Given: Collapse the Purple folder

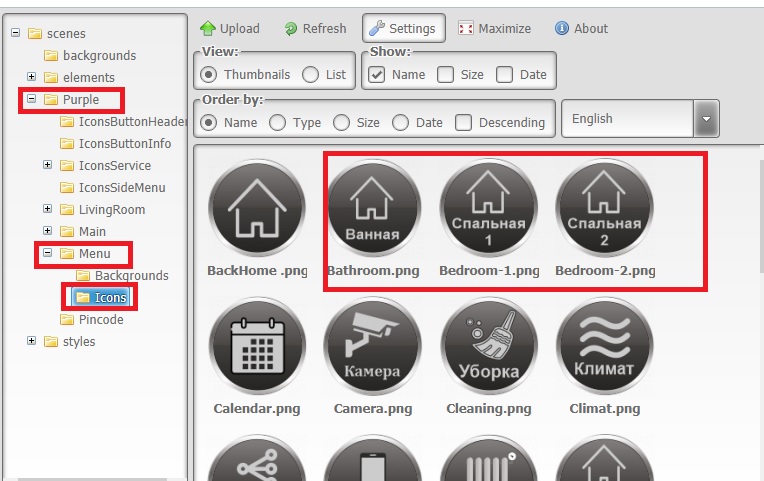Looking at the screenshot, I should 32,98.
